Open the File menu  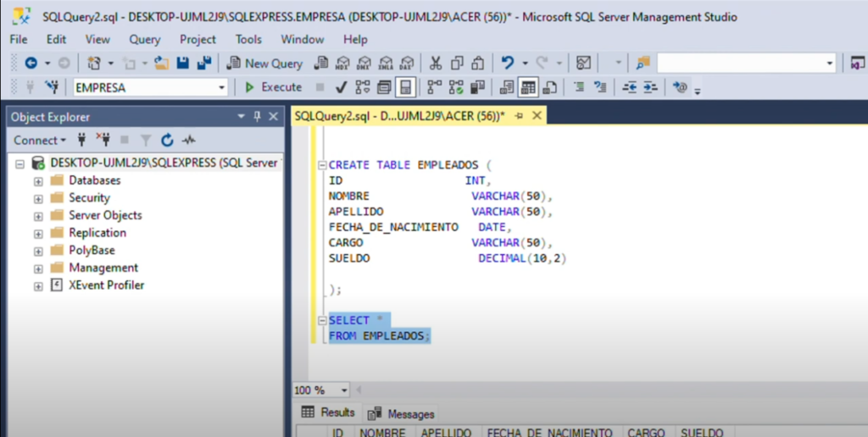[x=19, y=39]
